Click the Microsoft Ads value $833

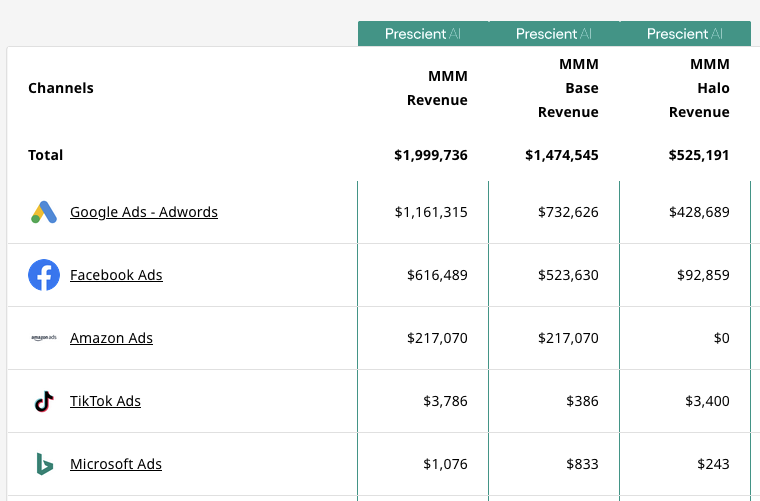click(x=582, y=464)
